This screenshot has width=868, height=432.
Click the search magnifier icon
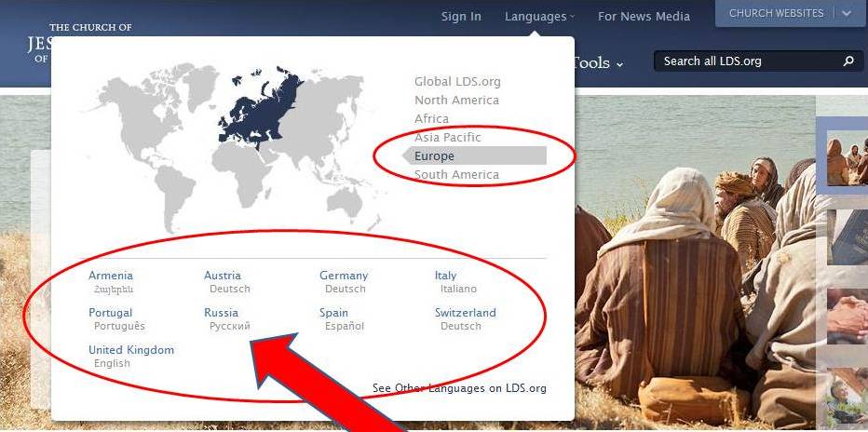[848, 61]
